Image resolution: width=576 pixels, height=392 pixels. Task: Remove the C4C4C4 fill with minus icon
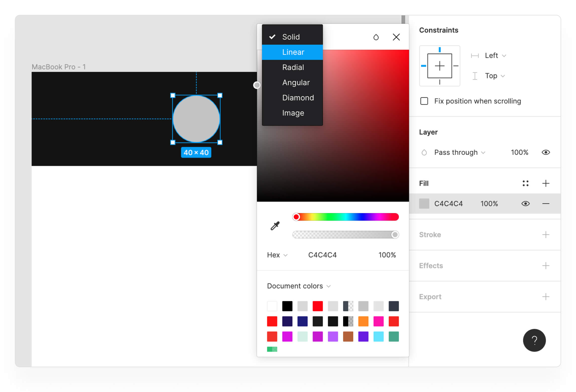point(545,204)
